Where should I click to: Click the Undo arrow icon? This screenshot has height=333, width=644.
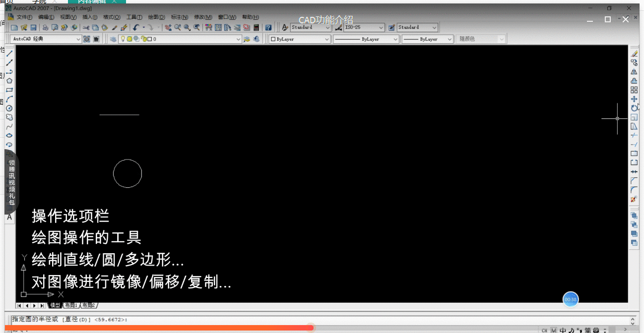[135, 28]
